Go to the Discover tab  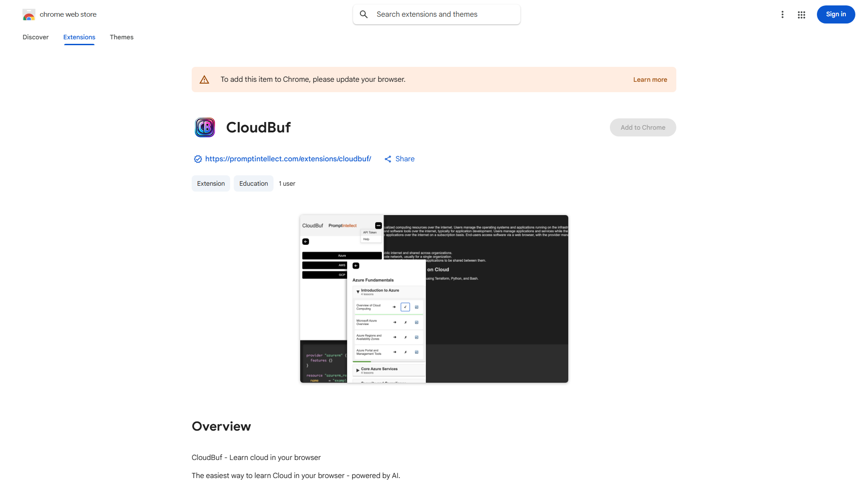coord(36,37)
